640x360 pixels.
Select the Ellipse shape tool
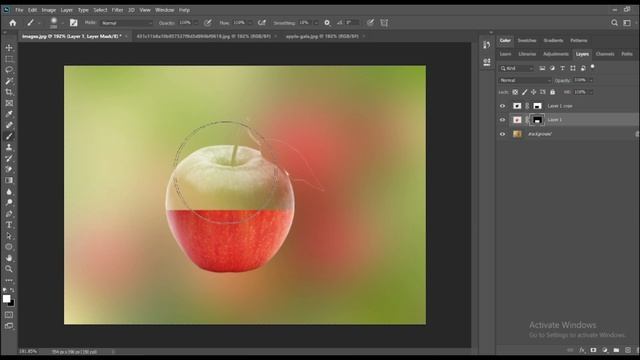pyautogui.click(x=9, y=247)
